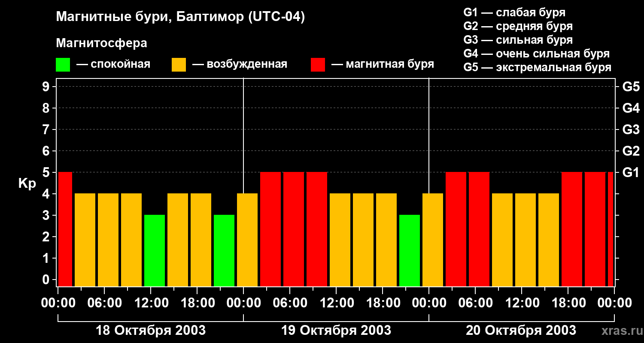Click the narrow red bar at chart's right edge
Image resolution: width=644 pixels, height=343 pixels.
(x=611, y=229)
